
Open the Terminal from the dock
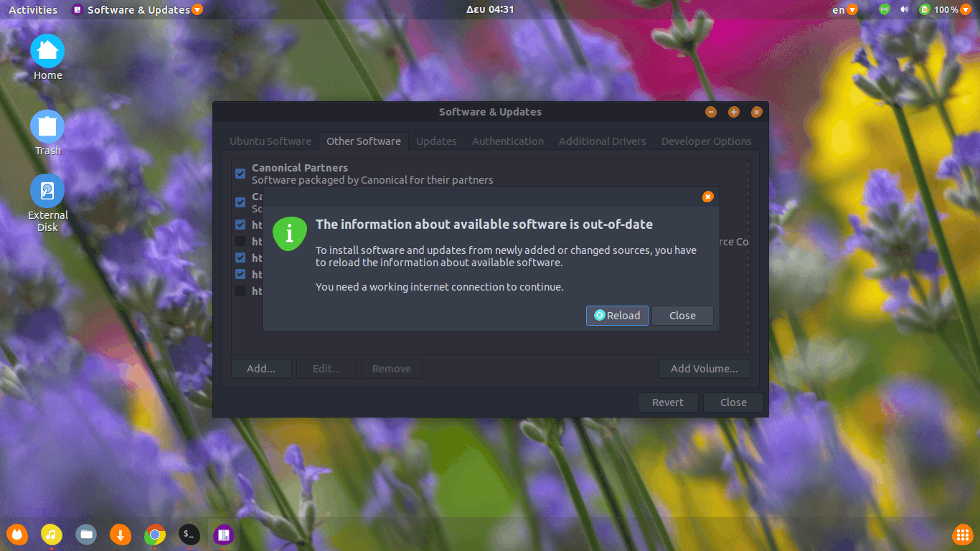[x=189, y=534]
